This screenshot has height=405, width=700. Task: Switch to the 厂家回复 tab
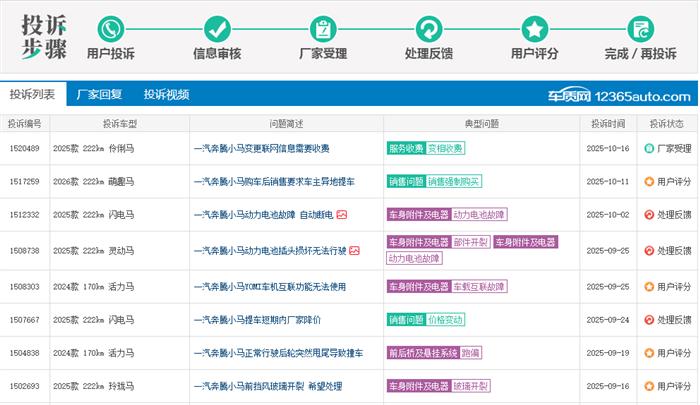point(99,95)
